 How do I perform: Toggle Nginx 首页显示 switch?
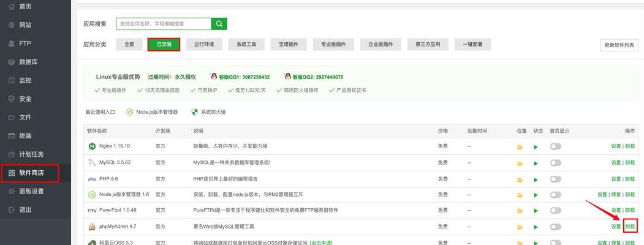555,146
